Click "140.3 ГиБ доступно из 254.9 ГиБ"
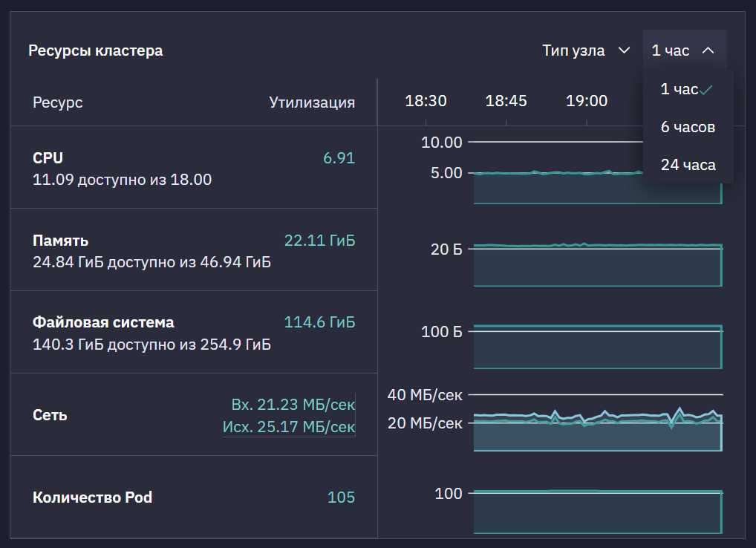This screenshot has width=756, height=548. point(152,345)
